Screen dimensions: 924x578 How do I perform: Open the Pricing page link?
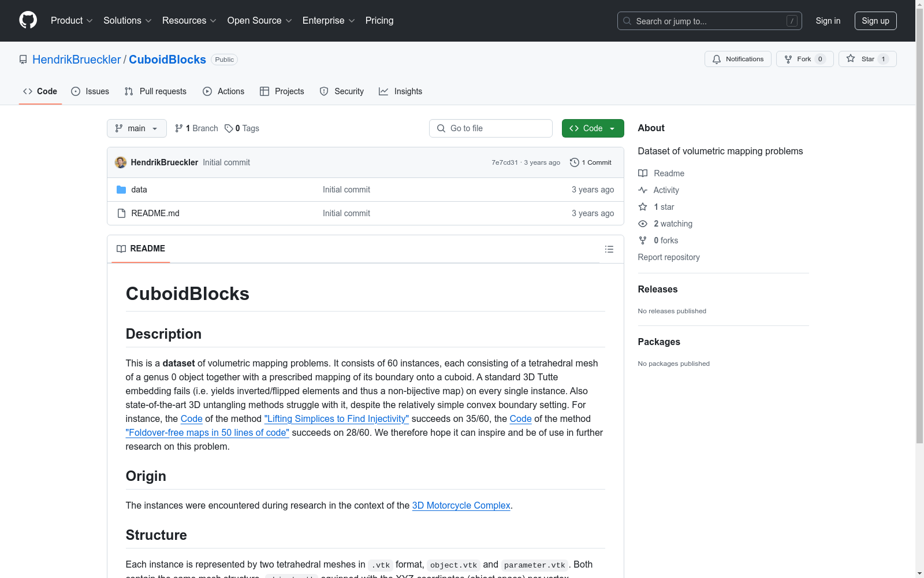[x=379, y=21]
